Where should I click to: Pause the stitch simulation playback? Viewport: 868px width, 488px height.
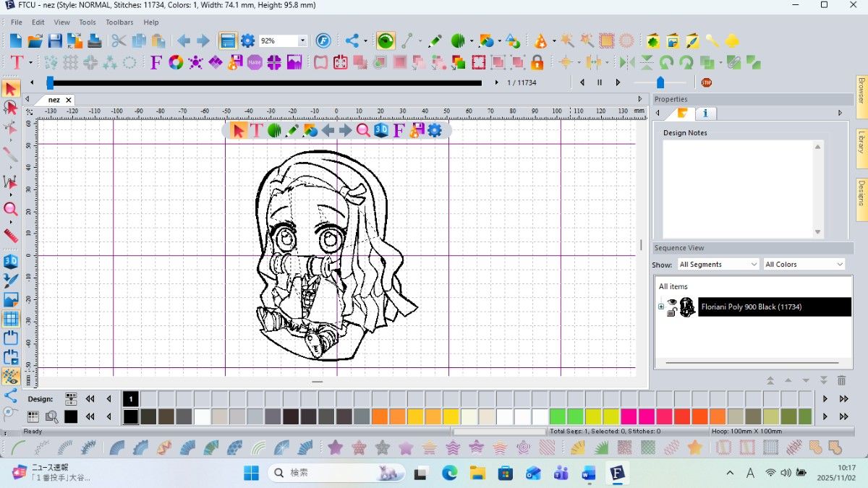pos(600,82)
